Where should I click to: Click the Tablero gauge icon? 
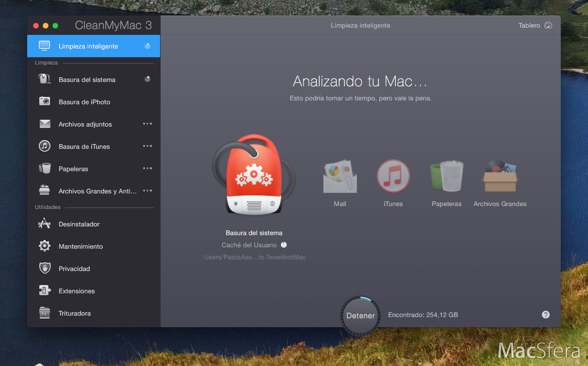click(x=548, y=26)
